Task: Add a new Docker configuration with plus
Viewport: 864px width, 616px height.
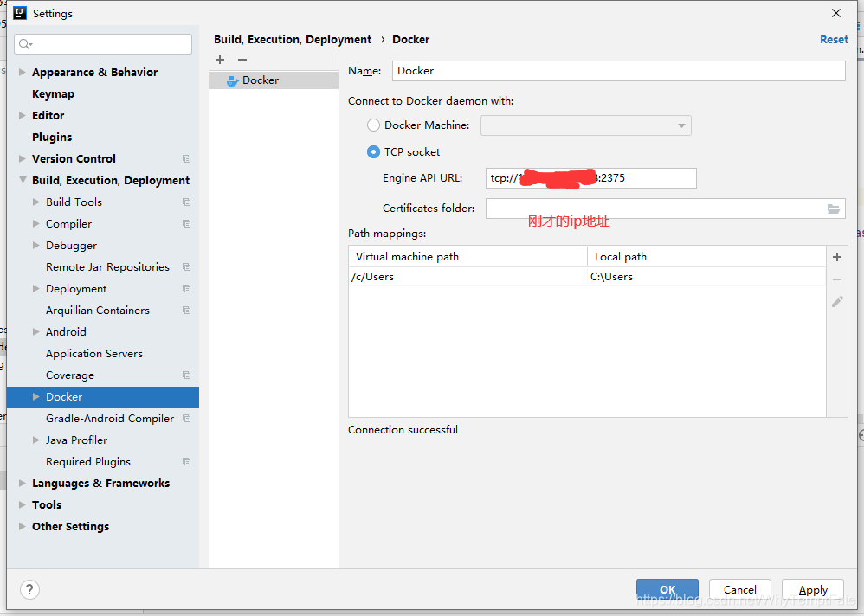Action: tap(220, 60)
